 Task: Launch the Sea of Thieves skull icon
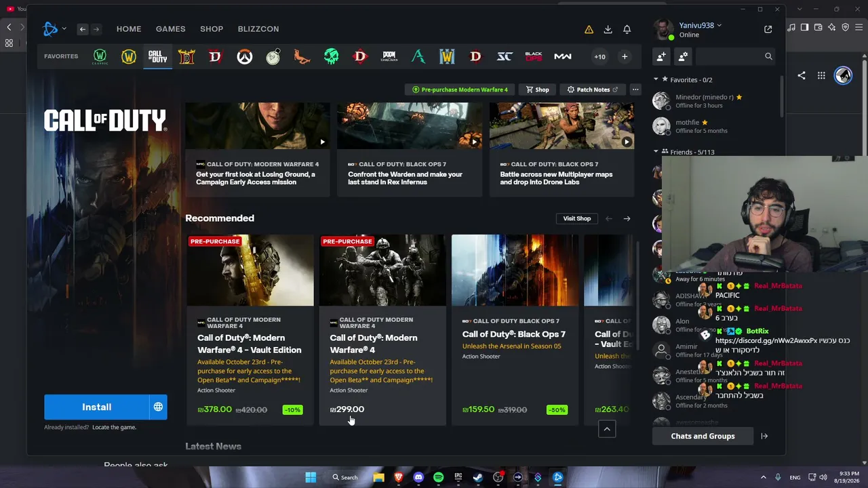click(331, 57)
